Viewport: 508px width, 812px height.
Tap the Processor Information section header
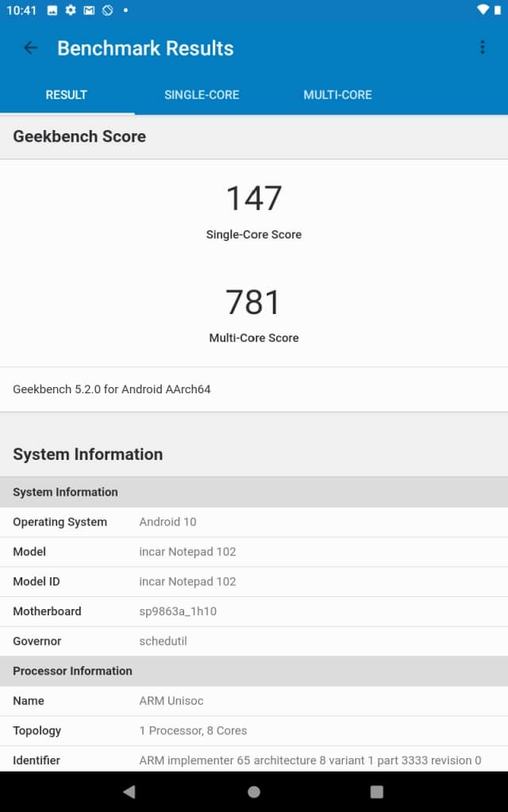pos(254,671)
